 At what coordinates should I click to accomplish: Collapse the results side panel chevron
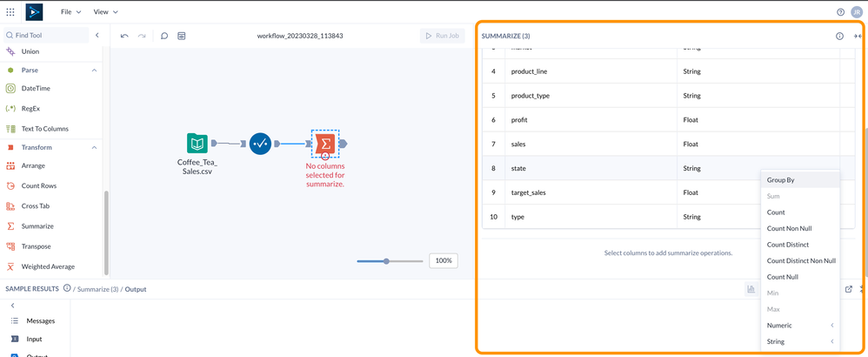[x=13, y=306]
